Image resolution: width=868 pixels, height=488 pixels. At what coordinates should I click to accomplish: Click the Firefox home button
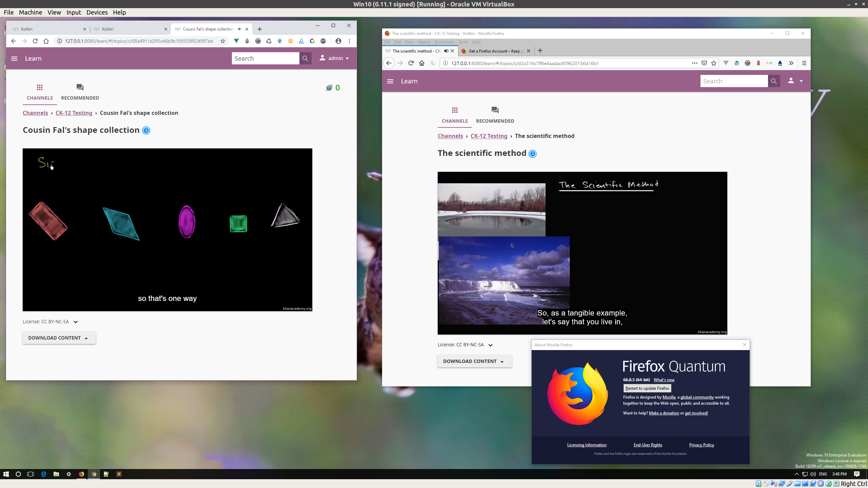click(421, 63)
